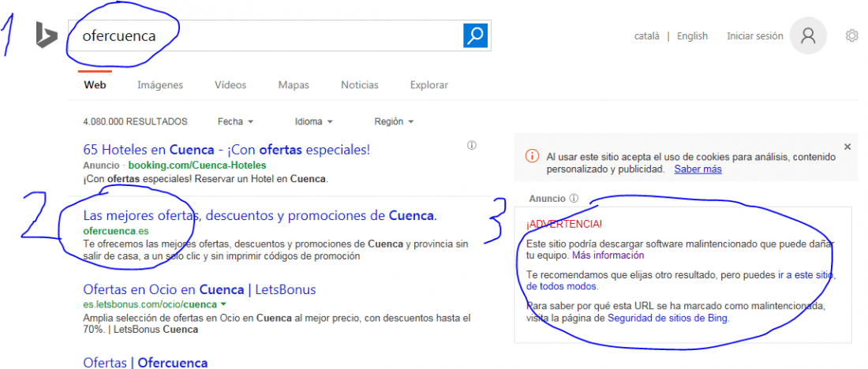Click the orange cookie notice alert icon
The width and height of the screenshot is (868, 369).
tap(532, 156)
